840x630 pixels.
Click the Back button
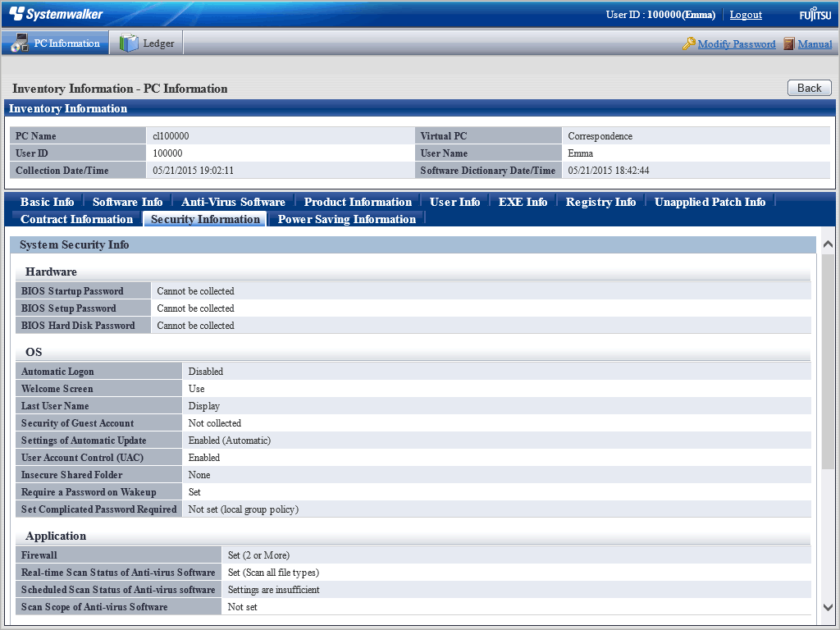click(x=809, y=88)
